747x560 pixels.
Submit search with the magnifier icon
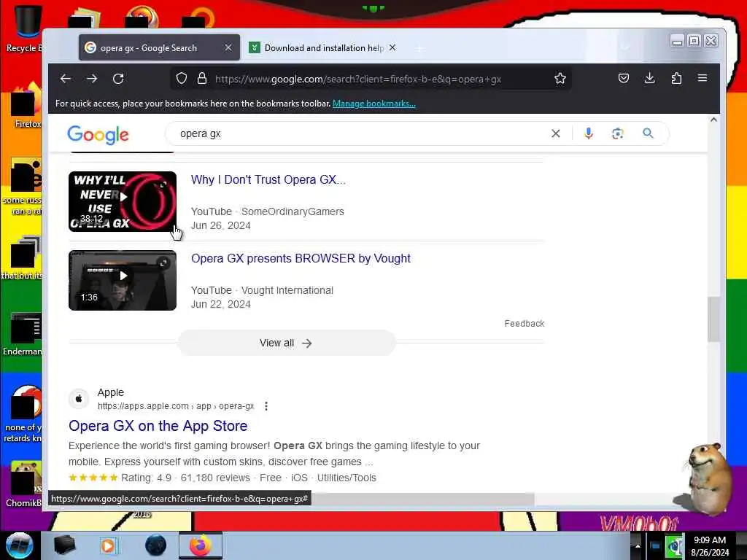coord(648,134)
